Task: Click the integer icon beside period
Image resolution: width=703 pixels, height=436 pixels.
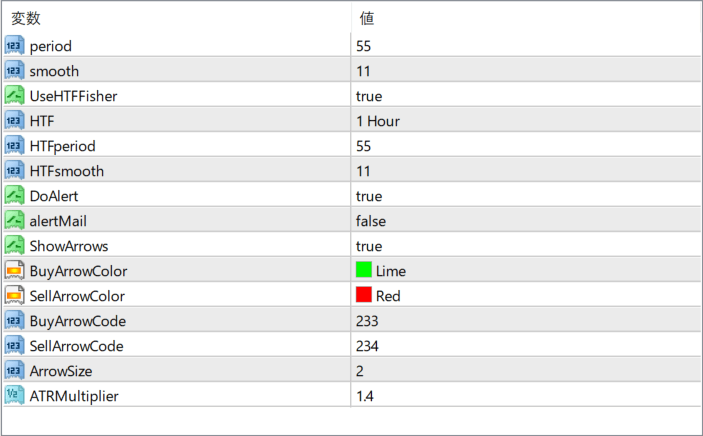Action: click(x=14, y=46)
